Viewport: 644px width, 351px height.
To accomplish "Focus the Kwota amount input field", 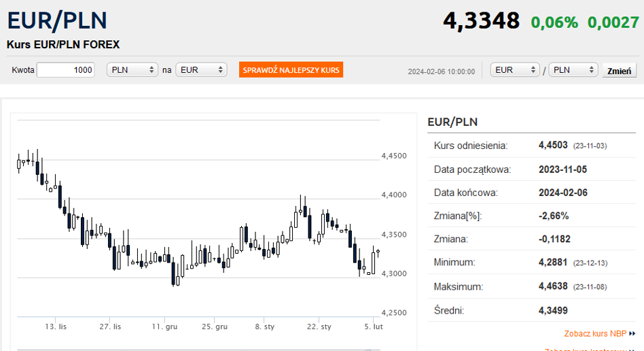I will click(65, 70).
